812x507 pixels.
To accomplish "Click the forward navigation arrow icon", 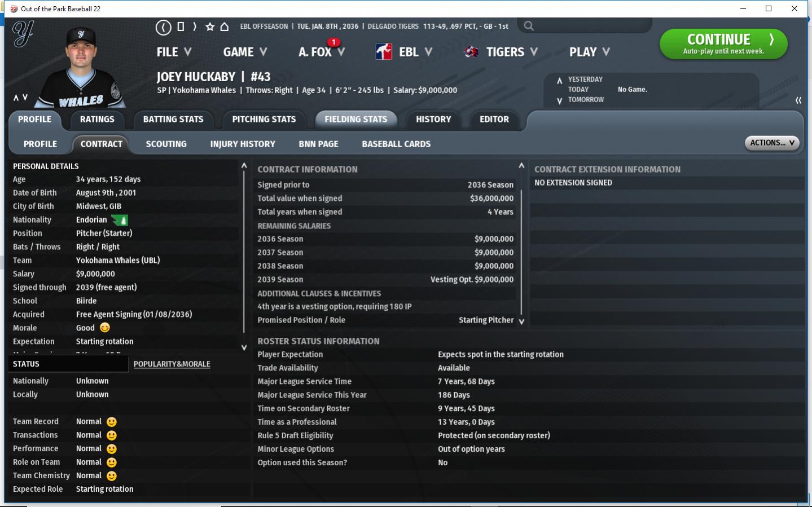I will 195,27.
